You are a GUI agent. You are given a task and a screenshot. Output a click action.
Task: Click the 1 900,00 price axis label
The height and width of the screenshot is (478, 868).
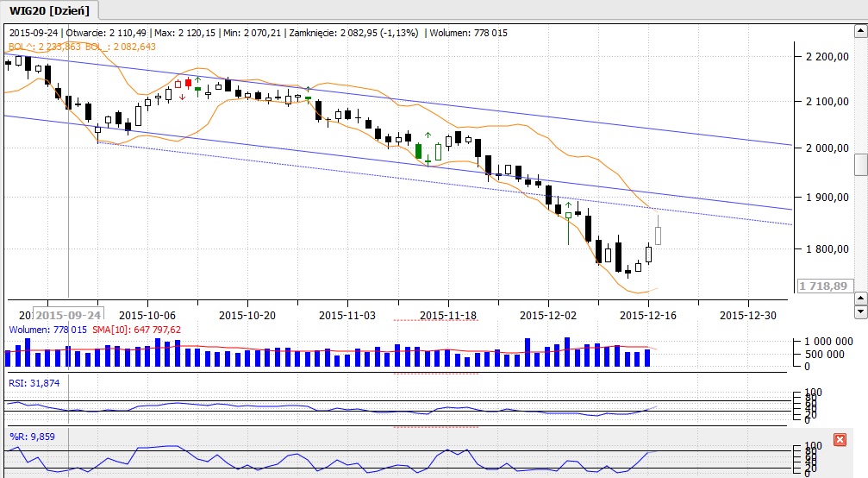[x=827, y=198]
